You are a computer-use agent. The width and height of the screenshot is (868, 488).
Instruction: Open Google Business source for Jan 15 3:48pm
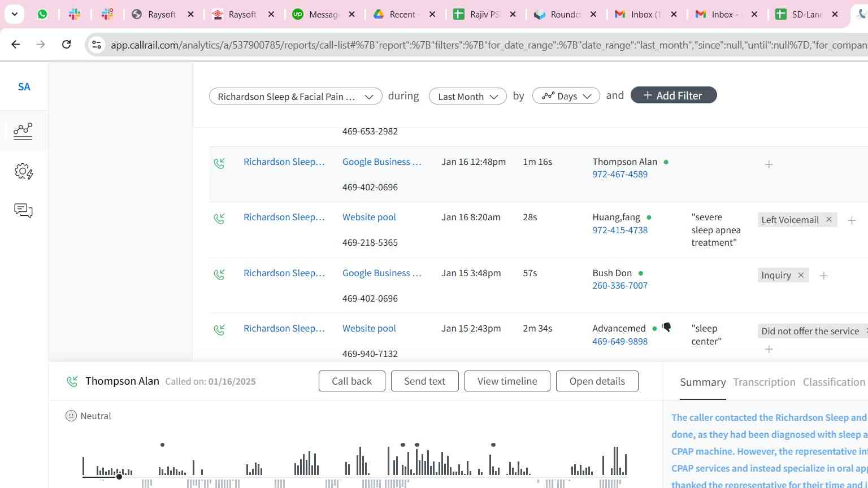pyautogui.click(x=382, y=273)
